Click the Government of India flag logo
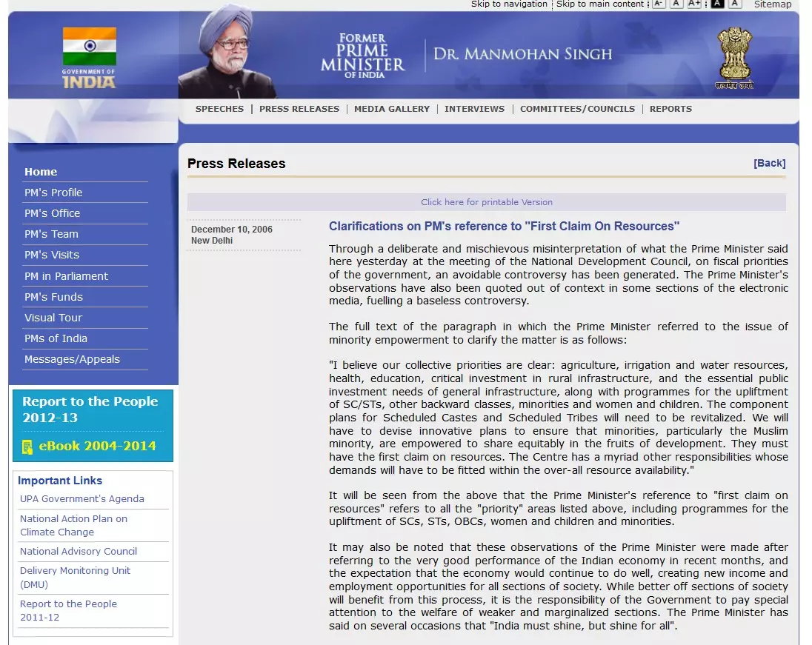Screen dimensions: 812x645 click(x=89, y=58)
